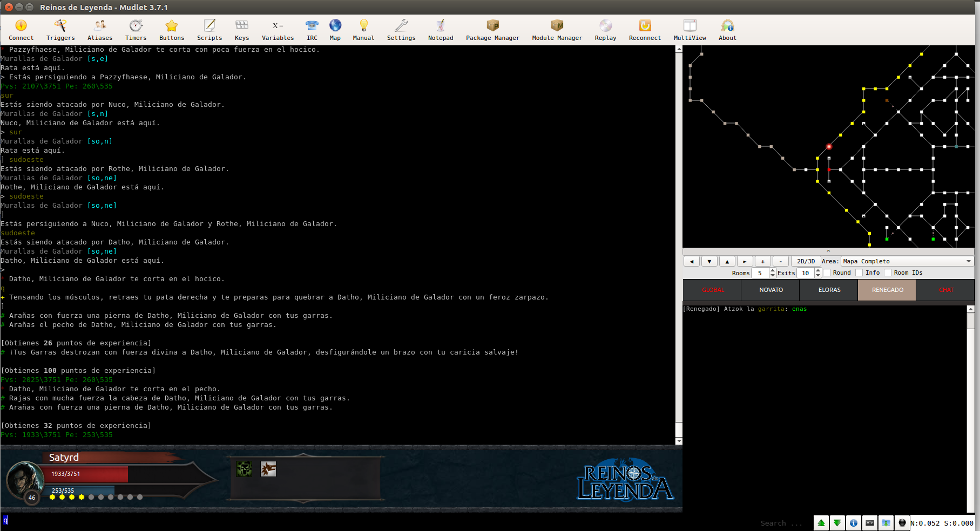980x531 pixels.
Task: Increase the Rooms spinner value
Action: click(773, 270)
